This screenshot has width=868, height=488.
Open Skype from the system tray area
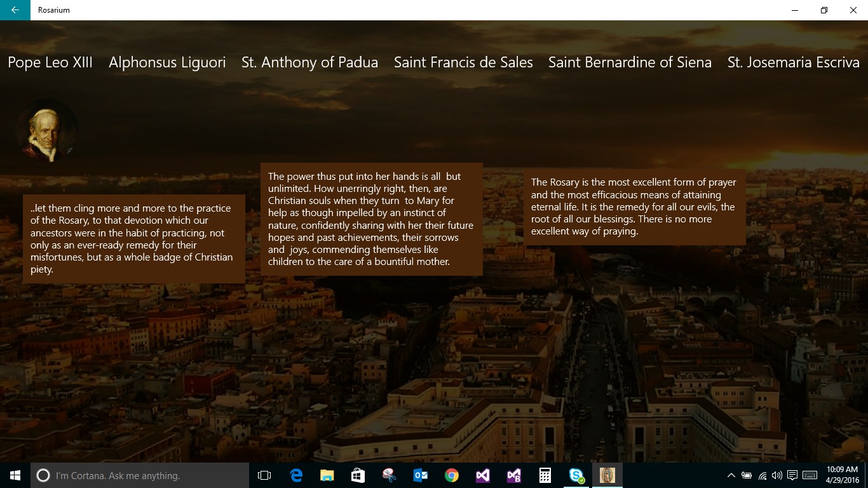[x=576, y=475]
